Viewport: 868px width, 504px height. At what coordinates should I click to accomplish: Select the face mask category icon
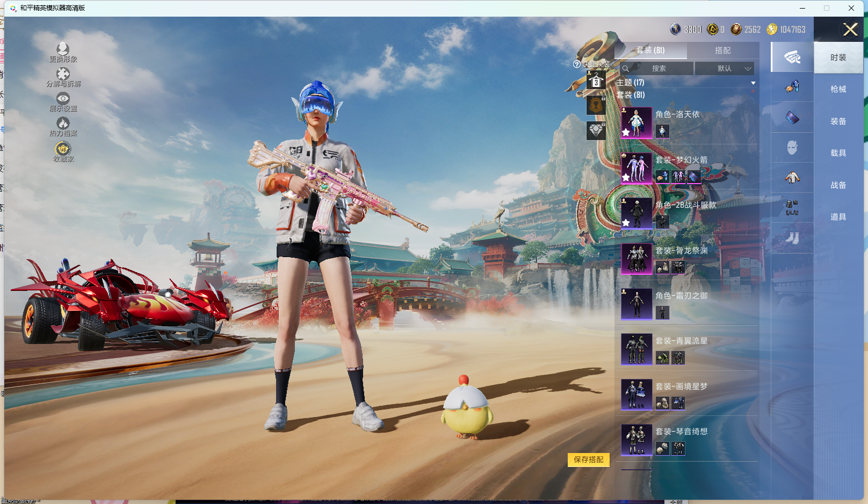[x=792, y=148]
